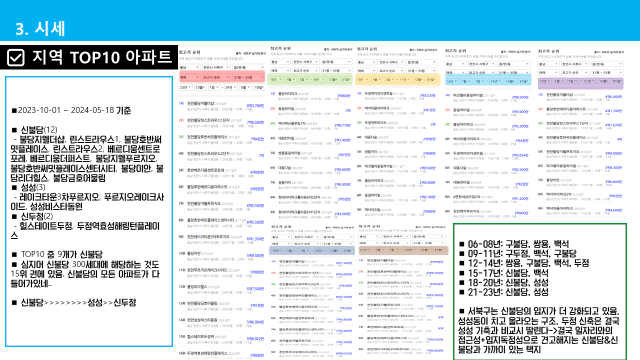Click the blue 1위 rank badge in the red-highlighted panel
Image resolution: width=640 pixels, height=360 pixels.
(x=181, y=103)
